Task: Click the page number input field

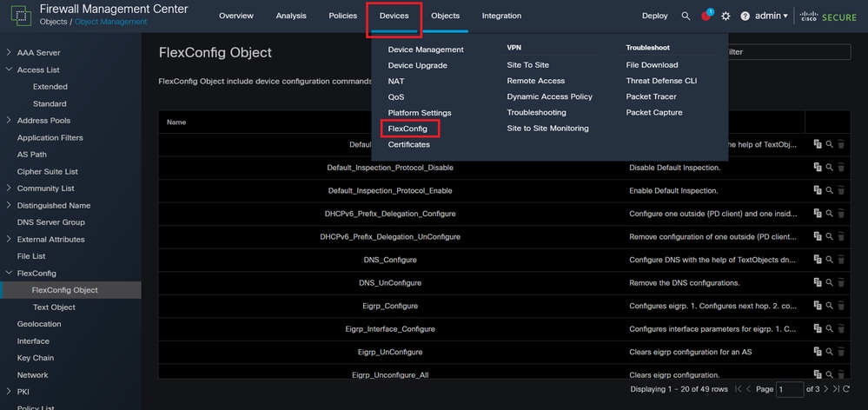Action: pyautogui.click(x=790, y=389)
